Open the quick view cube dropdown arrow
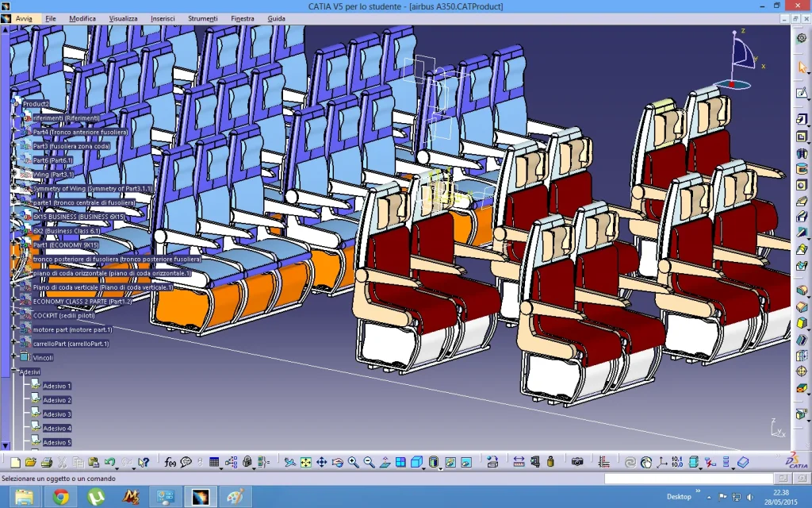Image resolution: width=812 pixels, height=508 pixels. click(424, 467)
